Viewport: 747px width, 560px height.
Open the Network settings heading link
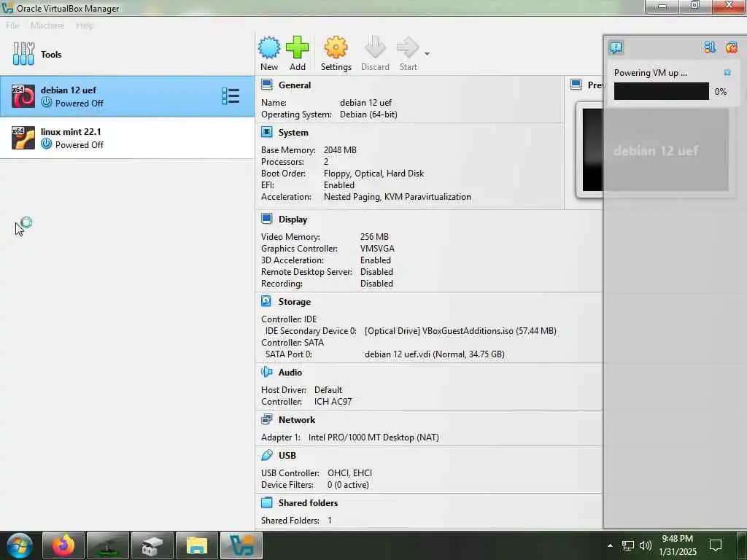point(297,420)
